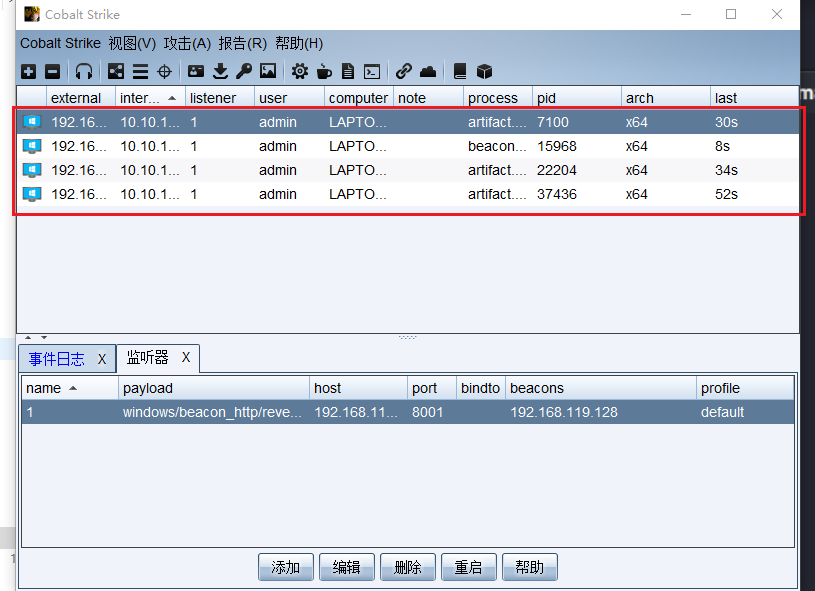Select the beacon... process cell
Image resolution: width=815 pixels, height=591 pixels.
[x=497, y=146]
